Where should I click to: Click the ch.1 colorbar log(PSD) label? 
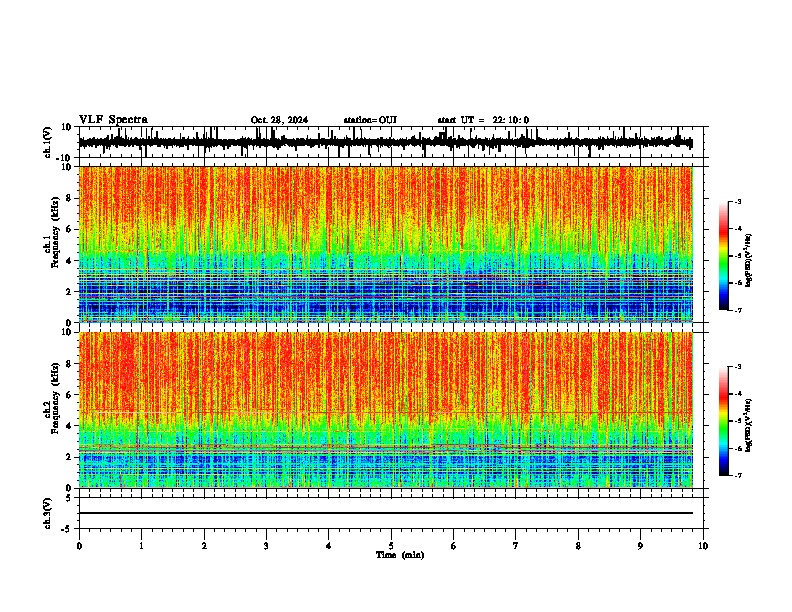pyautogui.click(x=748, y=260)
